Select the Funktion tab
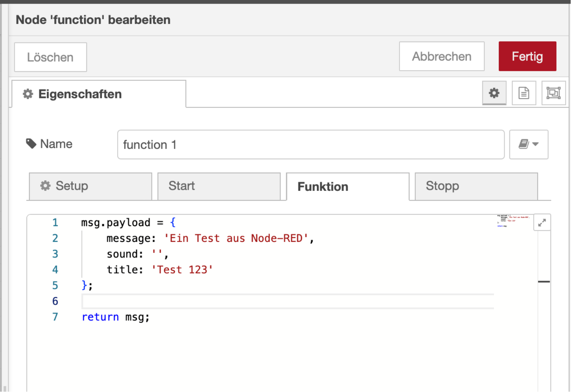The height and width of the screenshot is (392, 571). pos(348,186)
